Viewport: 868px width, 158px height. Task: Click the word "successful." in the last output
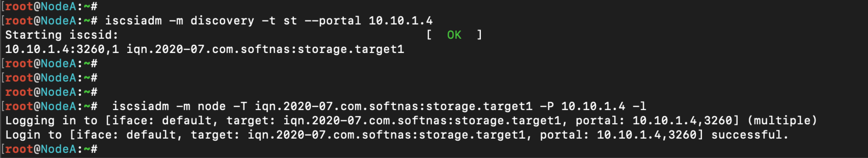click(750, 135)
